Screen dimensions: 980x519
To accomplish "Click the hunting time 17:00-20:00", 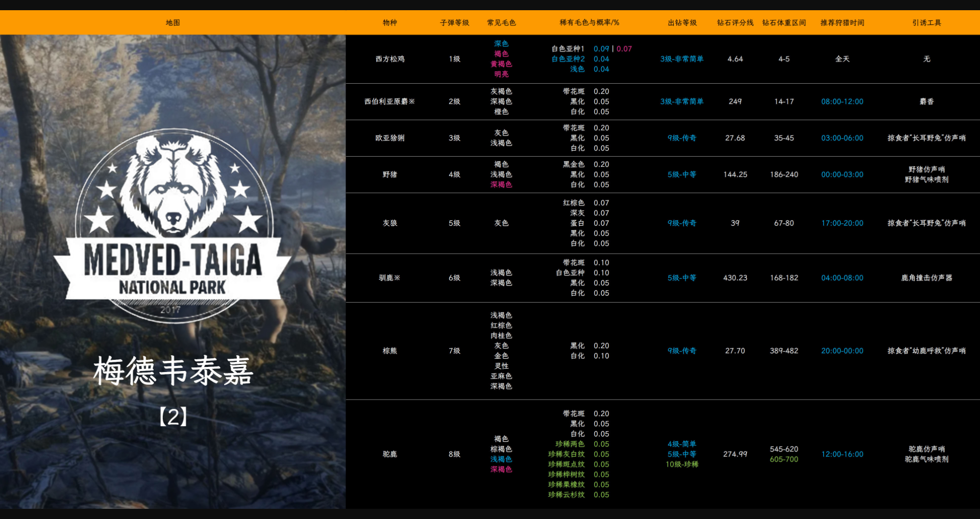I will pyautogui.click(x=843, y=223).
